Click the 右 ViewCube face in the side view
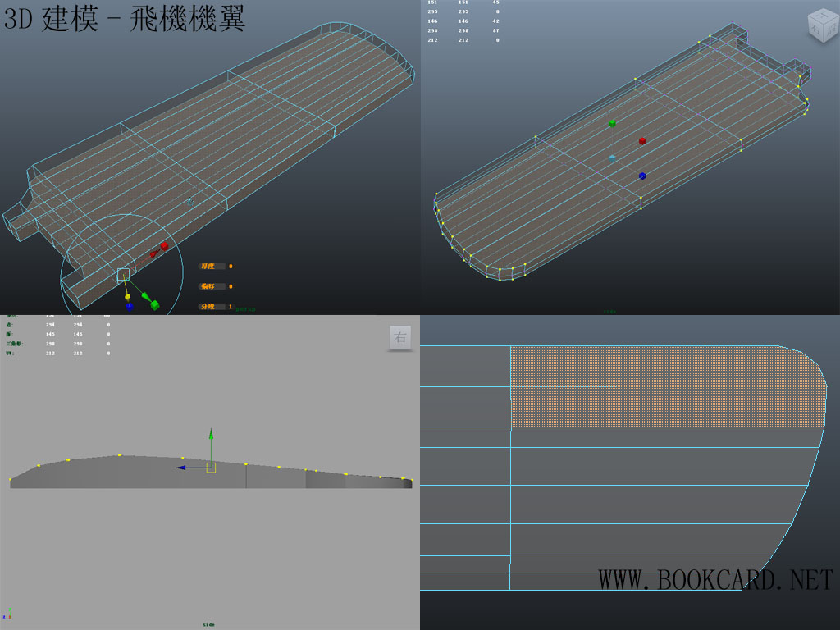This screenshot has height=630, width=840. click(x=400, y=338)
